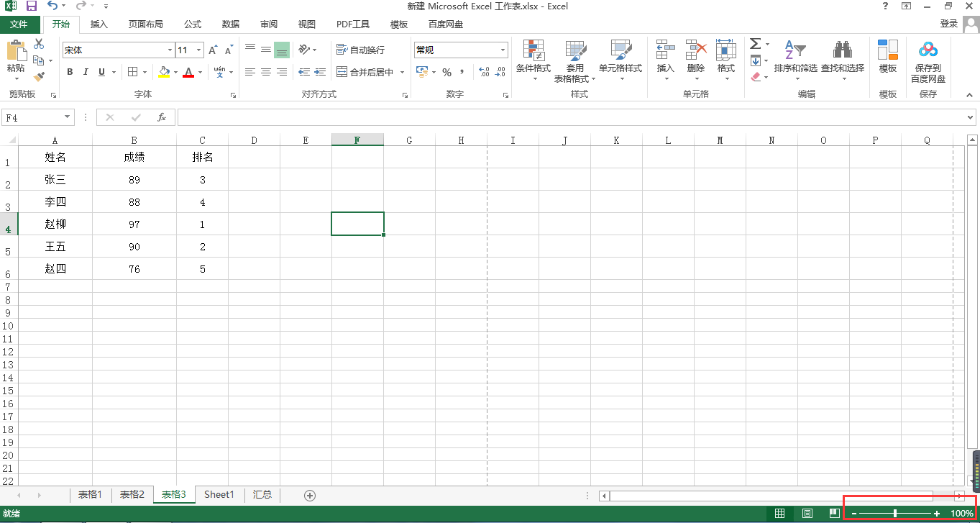Add a new sheet with the plus icon

(x=310, y=495)
